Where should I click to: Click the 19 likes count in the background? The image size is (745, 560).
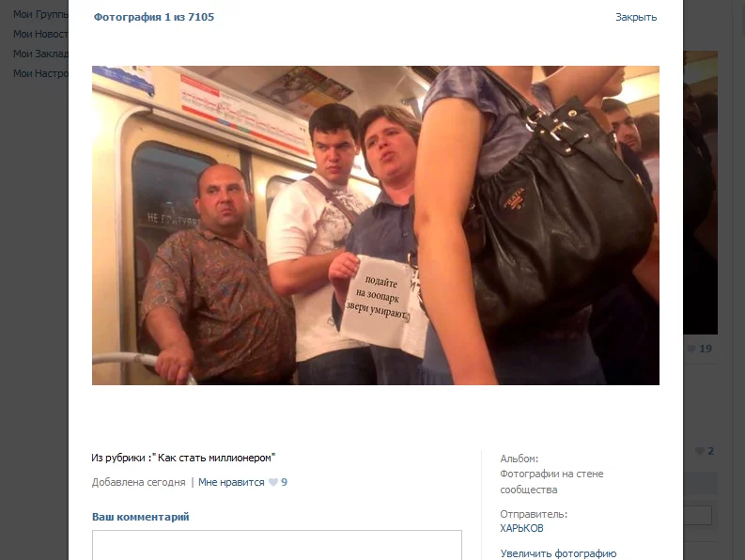coord(706,349)
